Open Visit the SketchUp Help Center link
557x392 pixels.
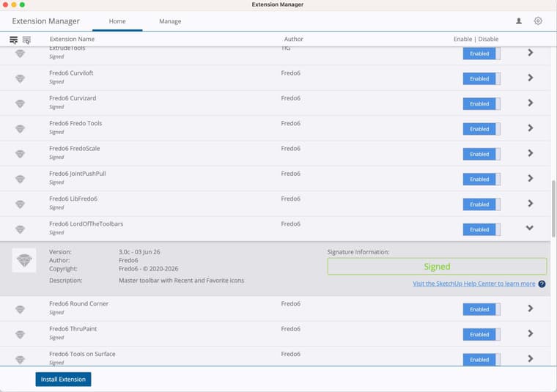(x=474, y=284)
